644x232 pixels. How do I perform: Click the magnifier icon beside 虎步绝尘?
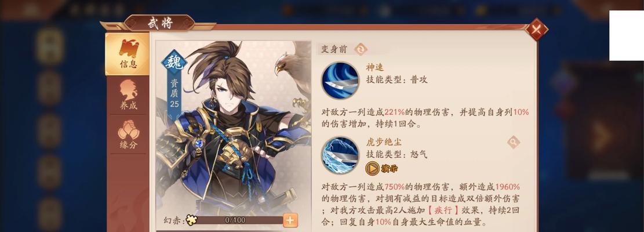point(514,143)
